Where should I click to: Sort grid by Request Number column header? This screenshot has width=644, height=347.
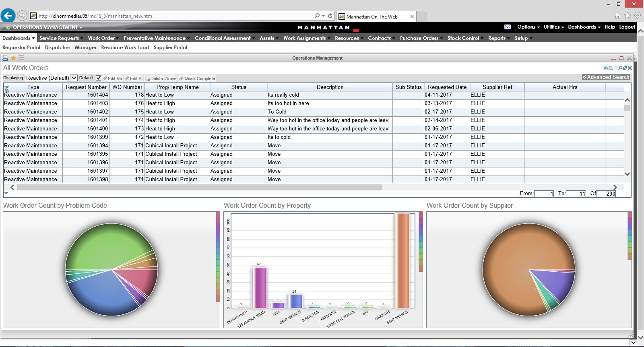pyautogui.click(x=86, y=87)
